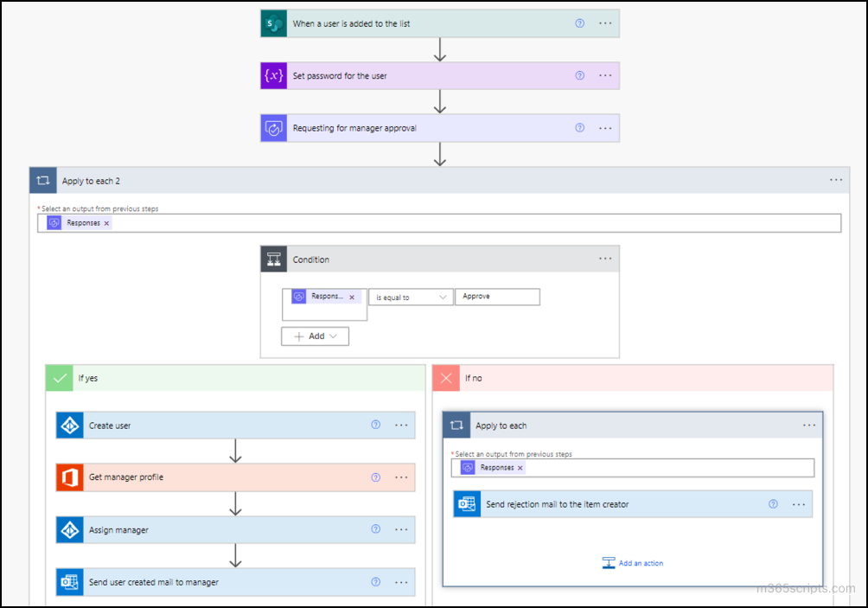Click the SharePoint icon on the trigger step

(x=273, y=23)
